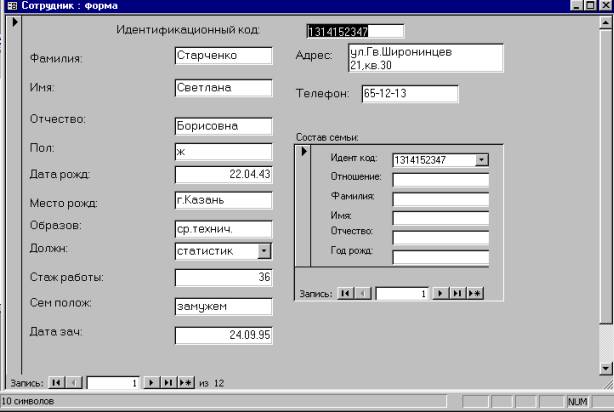Click main navigator record number box
The width and height of the screenshot is (614, 412).
point(113,383)
